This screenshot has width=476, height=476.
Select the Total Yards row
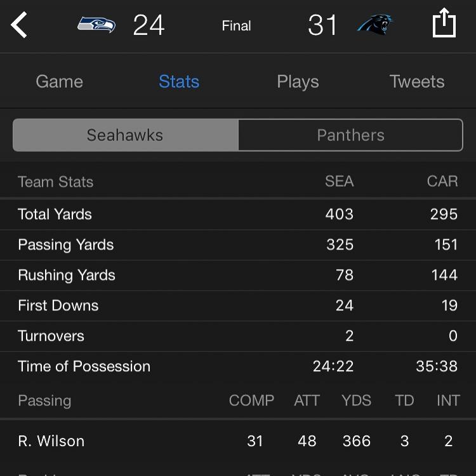click(238, 215)
